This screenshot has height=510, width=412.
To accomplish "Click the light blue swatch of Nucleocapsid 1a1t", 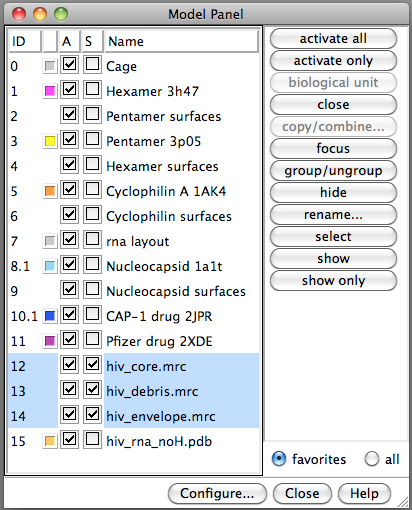I will click(x=50, y=266).
